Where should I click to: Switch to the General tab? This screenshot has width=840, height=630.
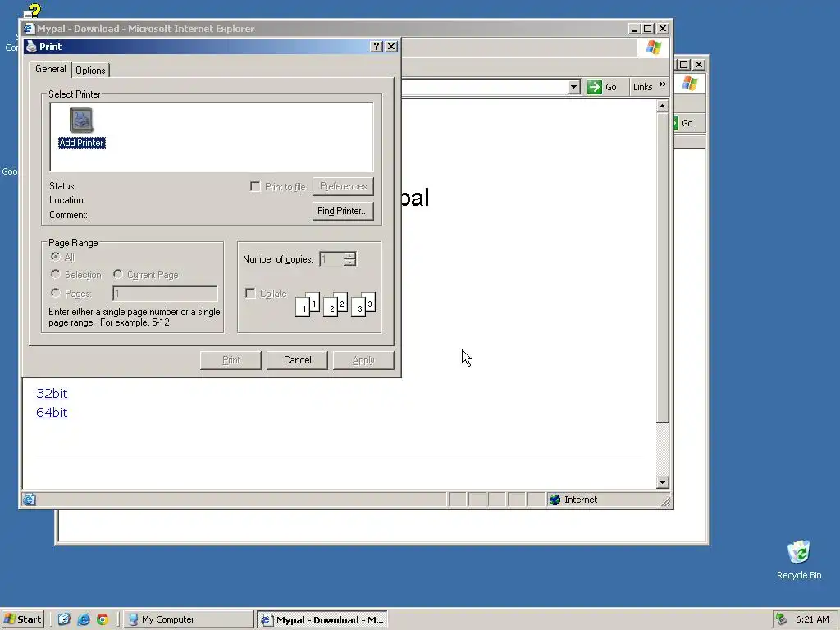(x=51, y=69)
